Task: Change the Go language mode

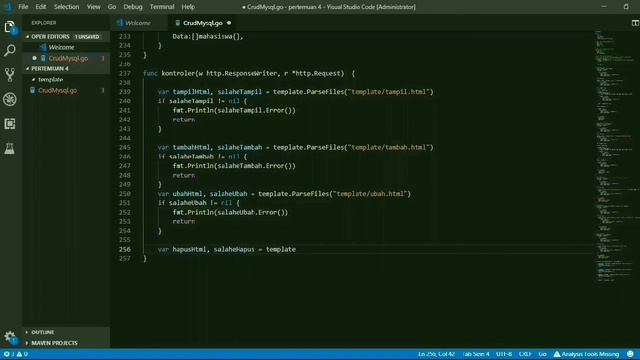Action: click(x=542, y=354)
